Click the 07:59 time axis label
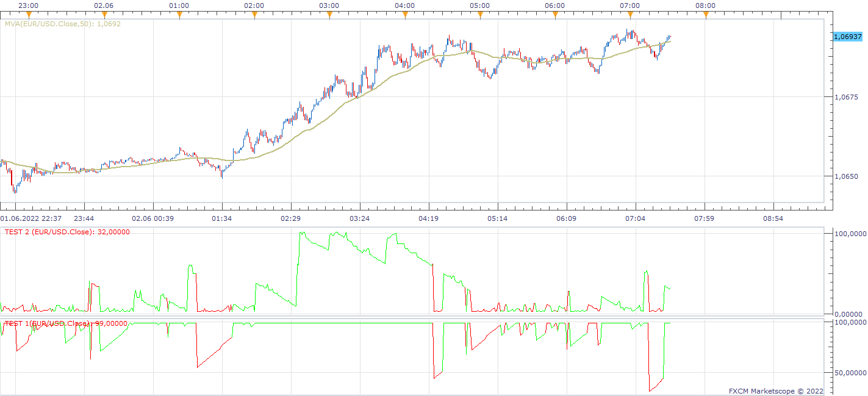Viewport: 868px width, 396px height. pos(705,218)
